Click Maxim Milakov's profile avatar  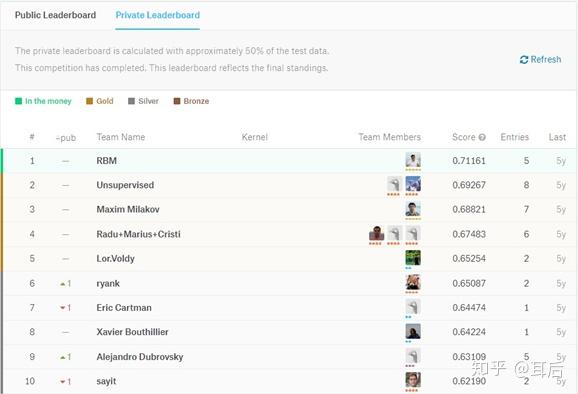413,209
